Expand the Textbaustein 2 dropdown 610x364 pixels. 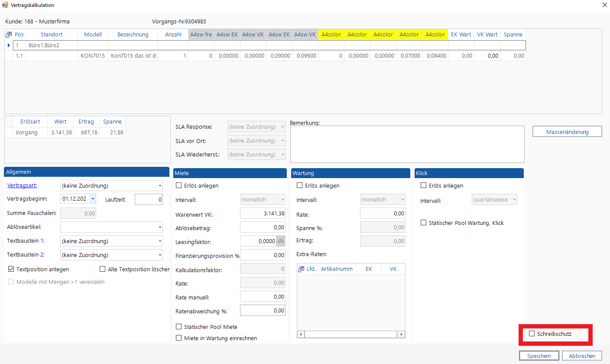click(x=160, y=255)
